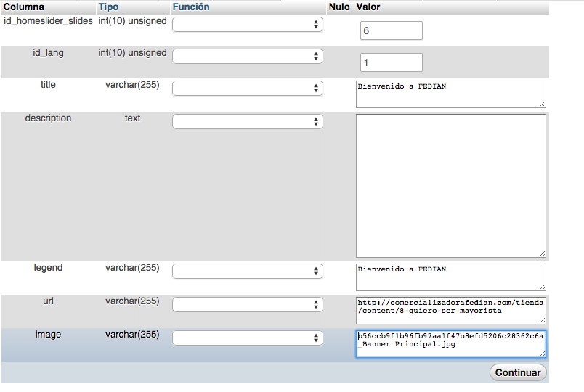Open the Función dropdown for id_lang
Viewport: 584px width, 392px height.
247,57
